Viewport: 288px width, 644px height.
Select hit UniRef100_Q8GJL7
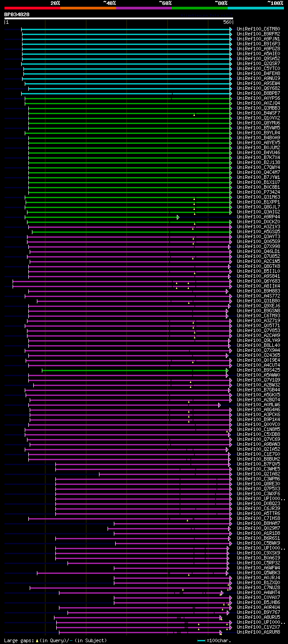(x=258, y=207)
